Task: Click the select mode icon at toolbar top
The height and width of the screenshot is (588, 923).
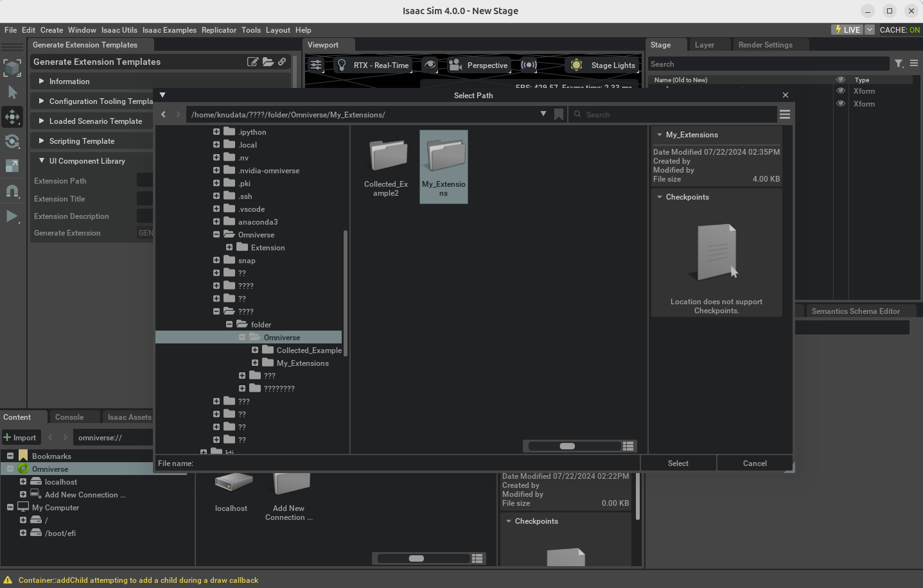Action: coord(12,67)
